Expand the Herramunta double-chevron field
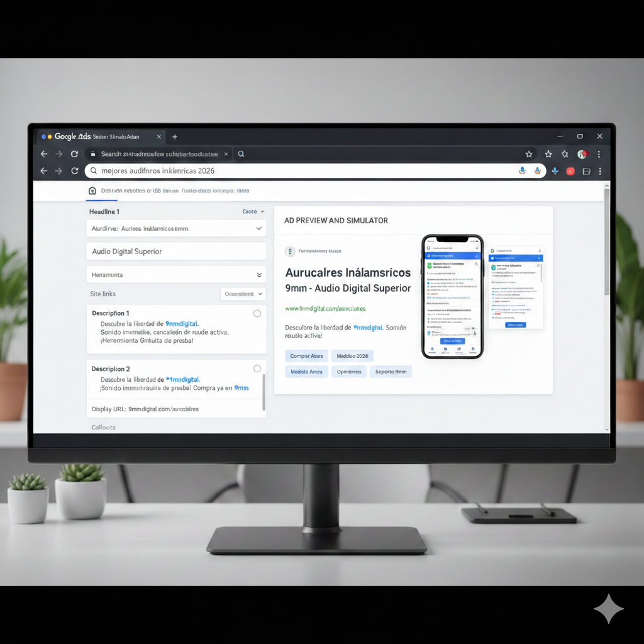 [x=258, y=275]
